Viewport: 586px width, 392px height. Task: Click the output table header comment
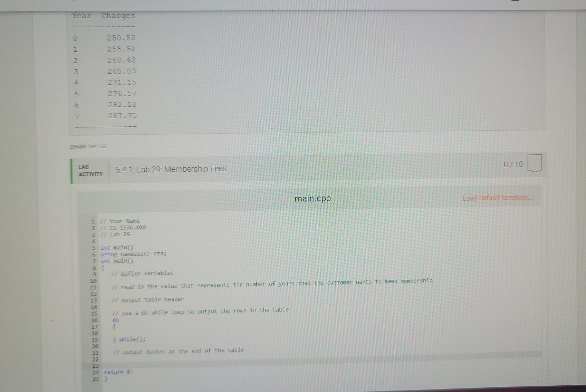[148, 299]
